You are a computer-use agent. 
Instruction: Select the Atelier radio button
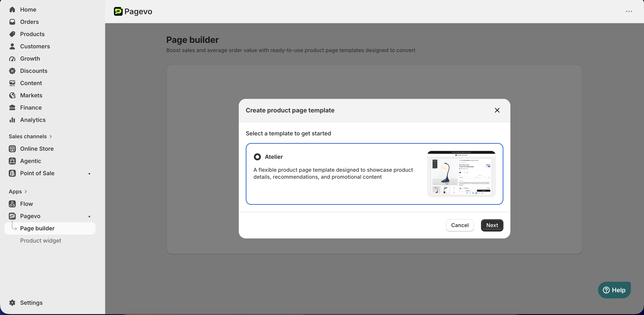(257, 157)
